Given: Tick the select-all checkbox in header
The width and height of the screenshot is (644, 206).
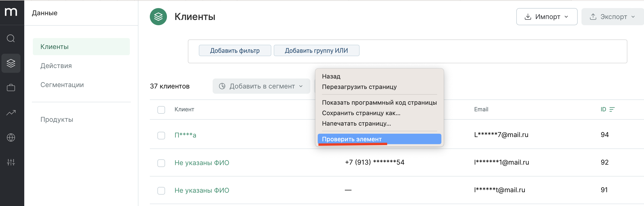Looking at the screenshot, I should (161, 109).
